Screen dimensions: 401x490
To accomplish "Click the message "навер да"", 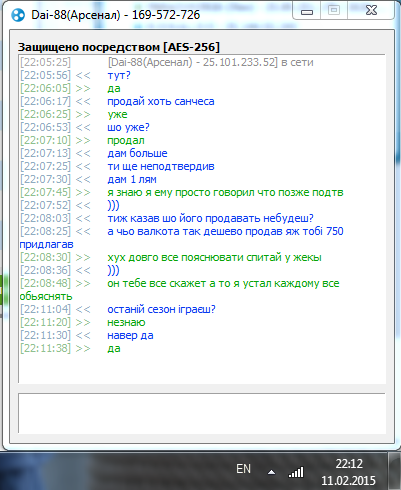I will (130, 335).
